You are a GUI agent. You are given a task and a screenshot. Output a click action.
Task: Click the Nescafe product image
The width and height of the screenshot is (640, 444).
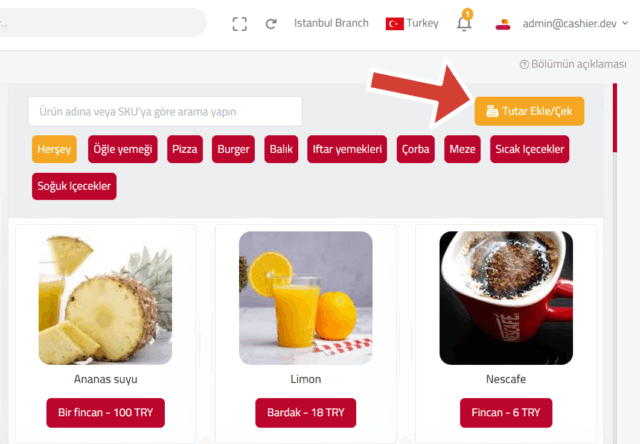pos(506,298)
